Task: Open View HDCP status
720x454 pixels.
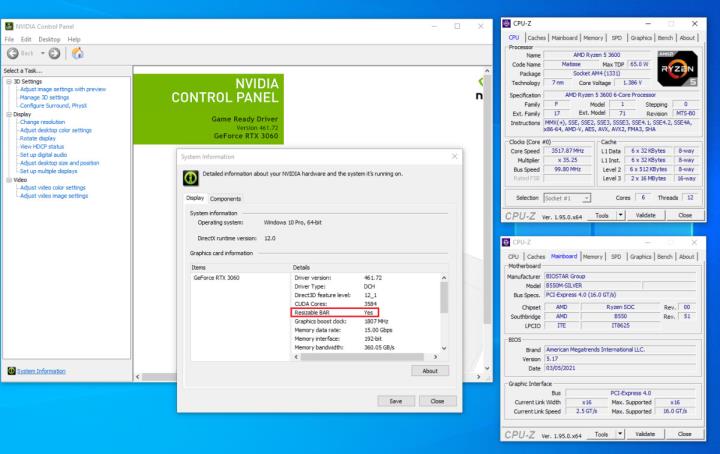Action: tap(42, 146)
